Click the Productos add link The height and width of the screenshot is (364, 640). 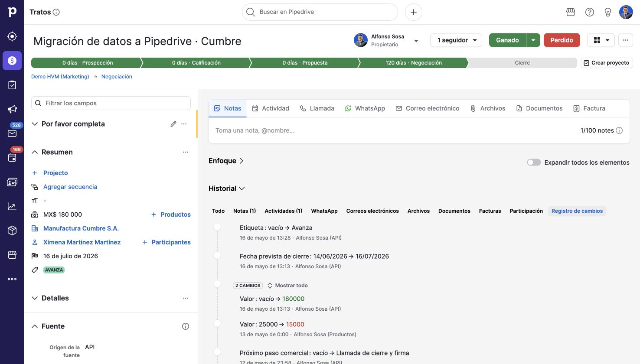171,214
